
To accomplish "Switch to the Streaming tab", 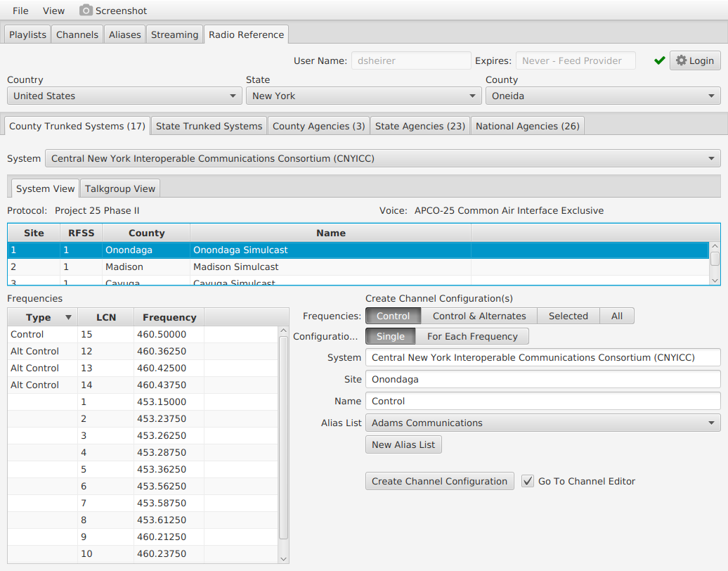I will click(174, 35).
